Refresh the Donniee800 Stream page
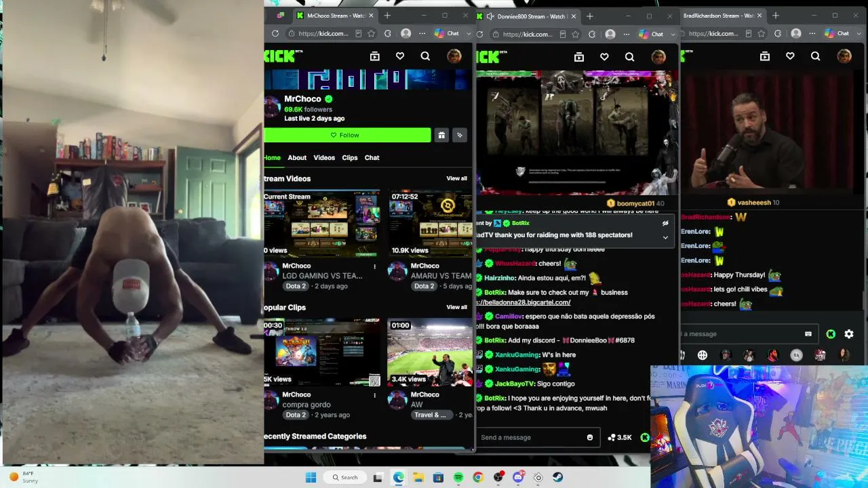Viewport: 868px width, 488px height. 479,33
